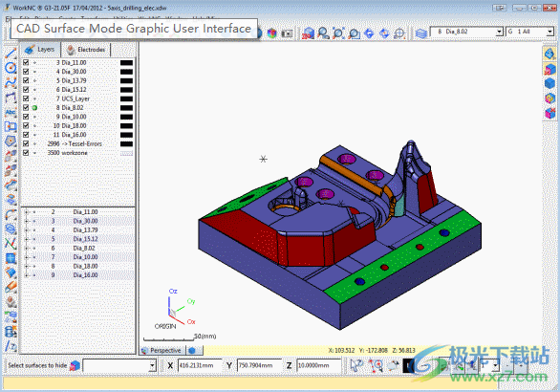Click the X coordinate input field
560x392 pixels.
click(200, 365)
